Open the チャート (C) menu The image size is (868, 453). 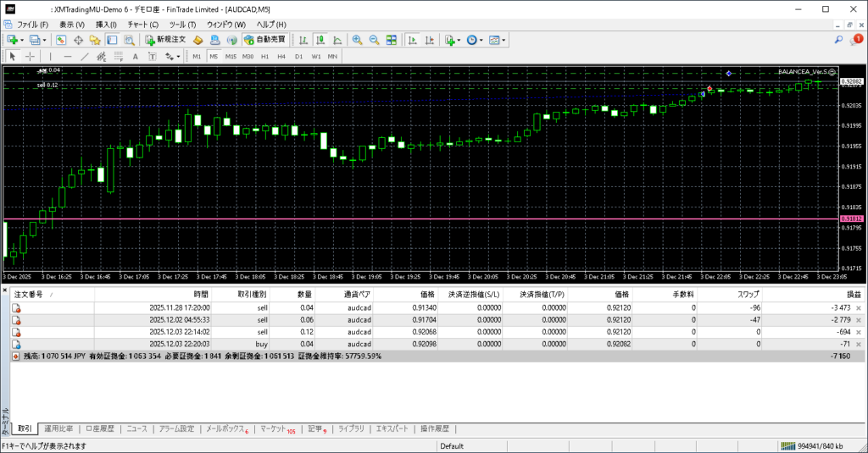[x=142, y=25]
